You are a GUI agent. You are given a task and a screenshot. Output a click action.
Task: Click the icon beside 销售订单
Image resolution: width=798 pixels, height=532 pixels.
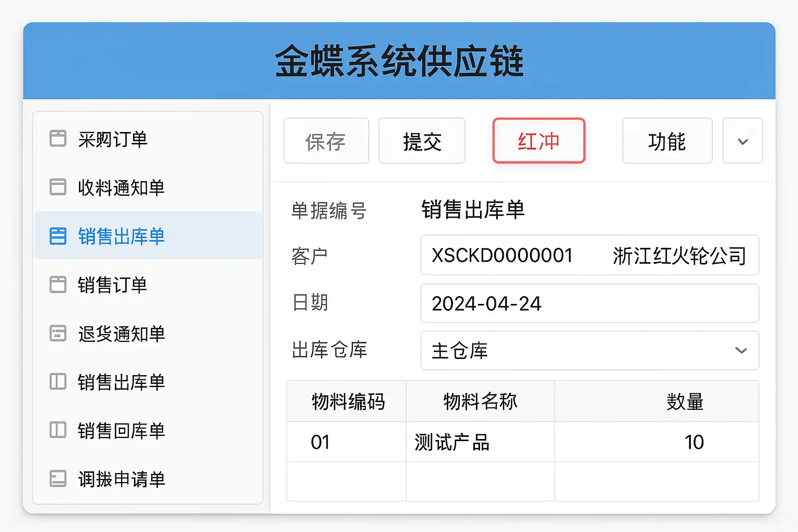point(58,285)
